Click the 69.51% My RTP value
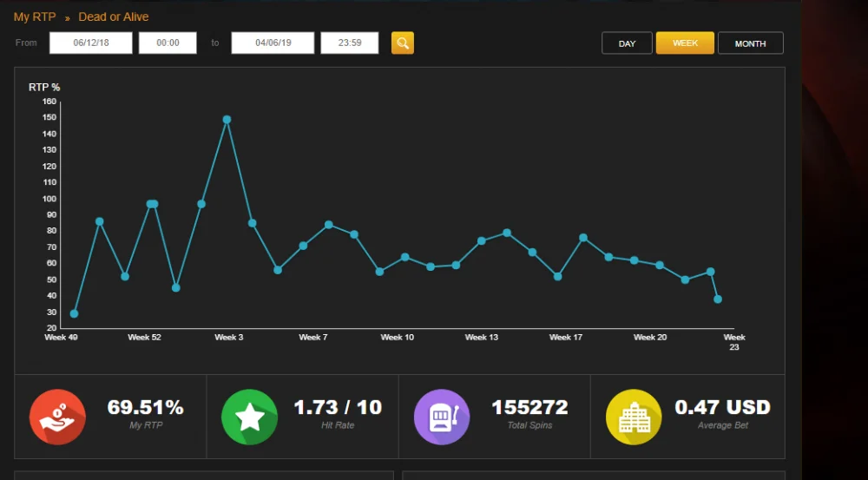Image resolution: width=868 pixels, height=480 pixels. 146,407
